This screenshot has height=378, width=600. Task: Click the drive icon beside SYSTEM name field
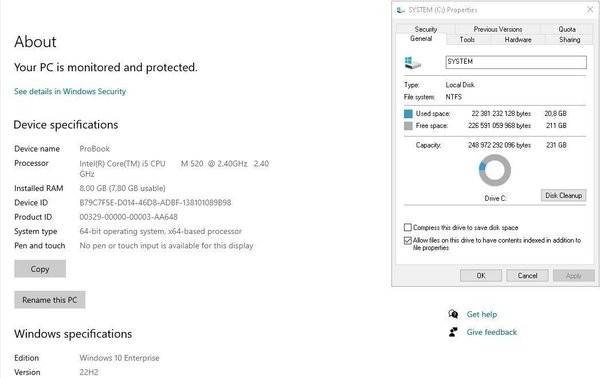click(412, 63)
